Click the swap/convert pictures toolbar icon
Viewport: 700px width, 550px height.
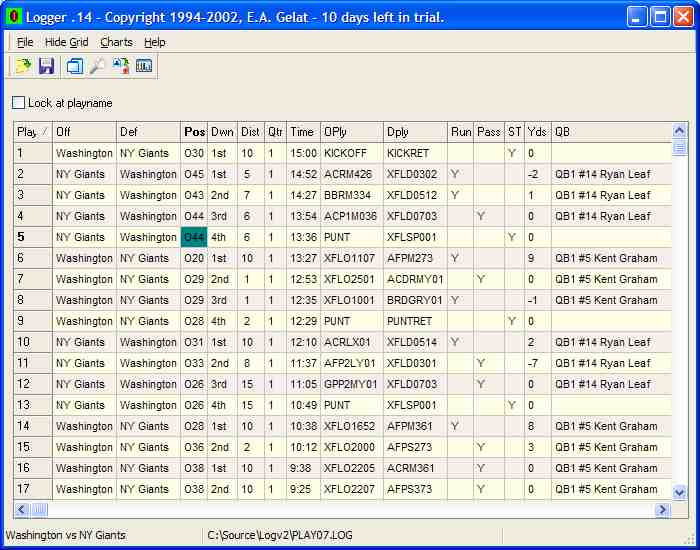tap(121, 66)
